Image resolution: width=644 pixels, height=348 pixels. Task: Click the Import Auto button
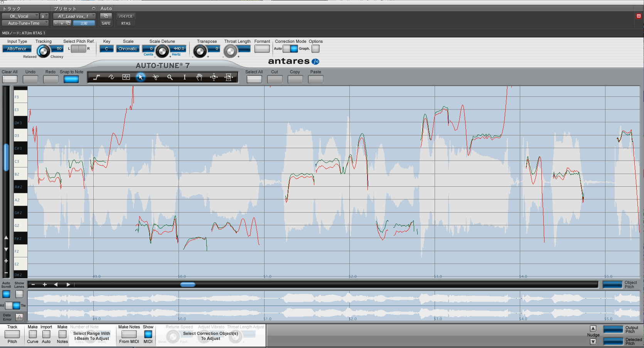coord(46,334)
